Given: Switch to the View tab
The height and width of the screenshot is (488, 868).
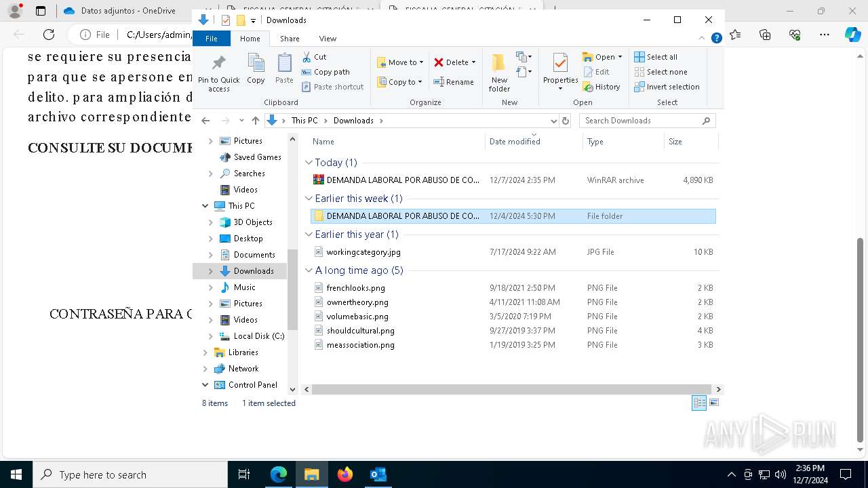Looking at the screenshot, I should point(328,39).
